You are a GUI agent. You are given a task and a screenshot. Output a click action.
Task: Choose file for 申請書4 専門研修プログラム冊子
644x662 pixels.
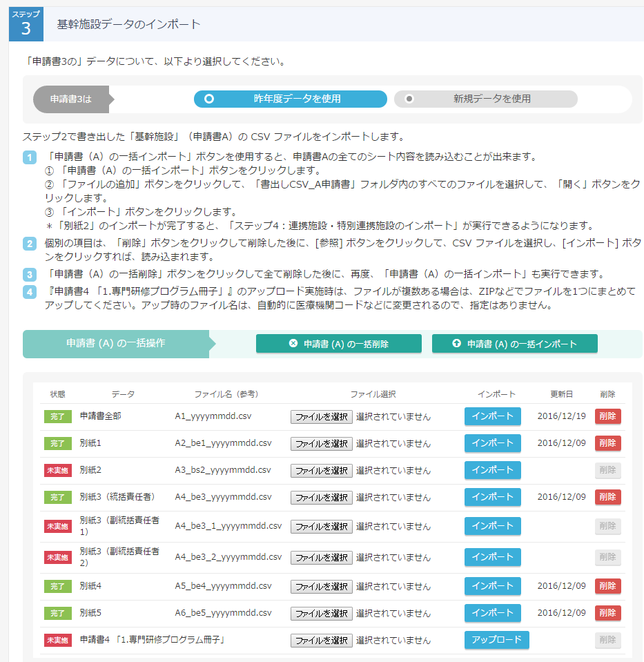(321, 641)
